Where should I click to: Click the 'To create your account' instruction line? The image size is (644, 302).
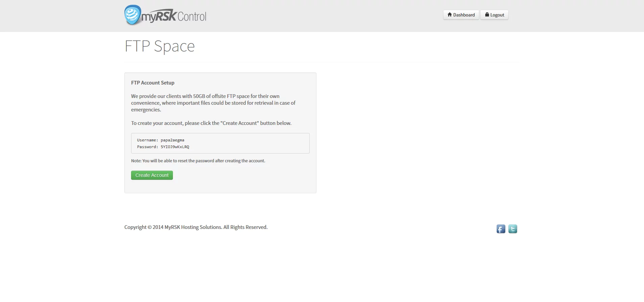211,123
